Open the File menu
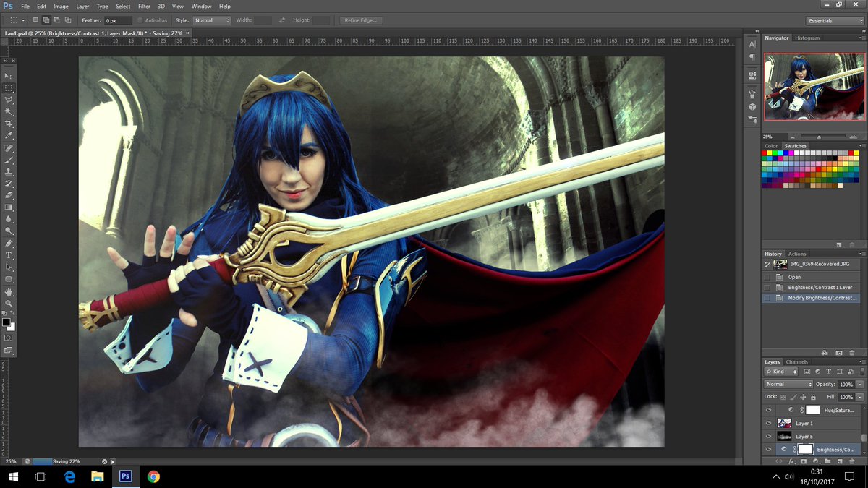 [25, 6]
